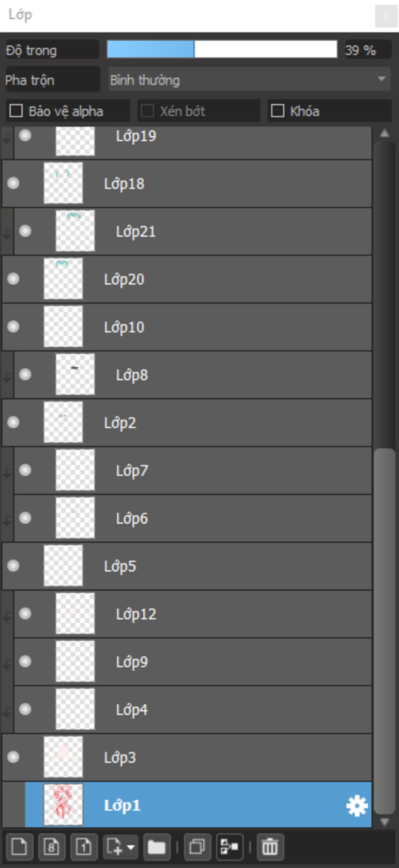The height and width of the screenshot is (868, 399).
Task: Open the Pha trộn blending dropdown
Action: tap(249, 80)
